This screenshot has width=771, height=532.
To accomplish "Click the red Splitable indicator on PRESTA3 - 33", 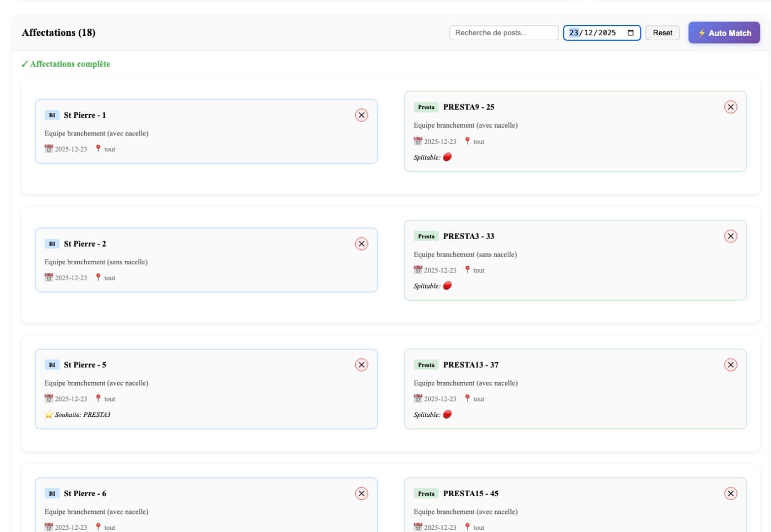I will coord(447,286).
